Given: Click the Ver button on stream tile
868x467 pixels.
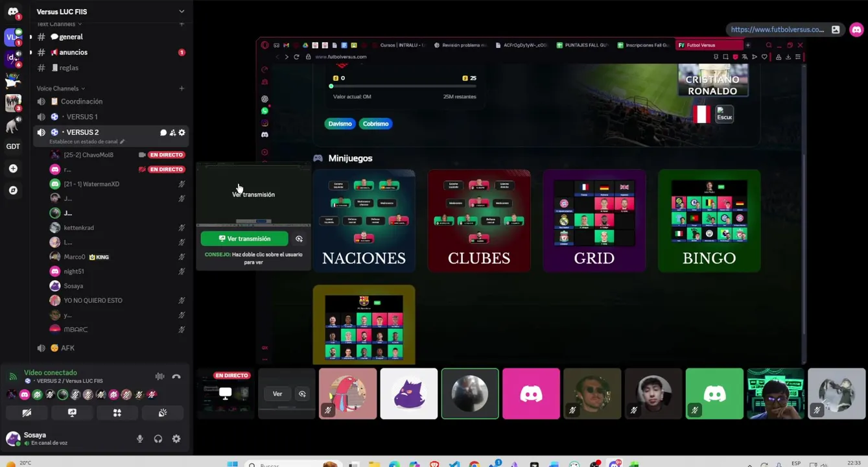Looking at the screenshot, I should [x=277, y=394].
